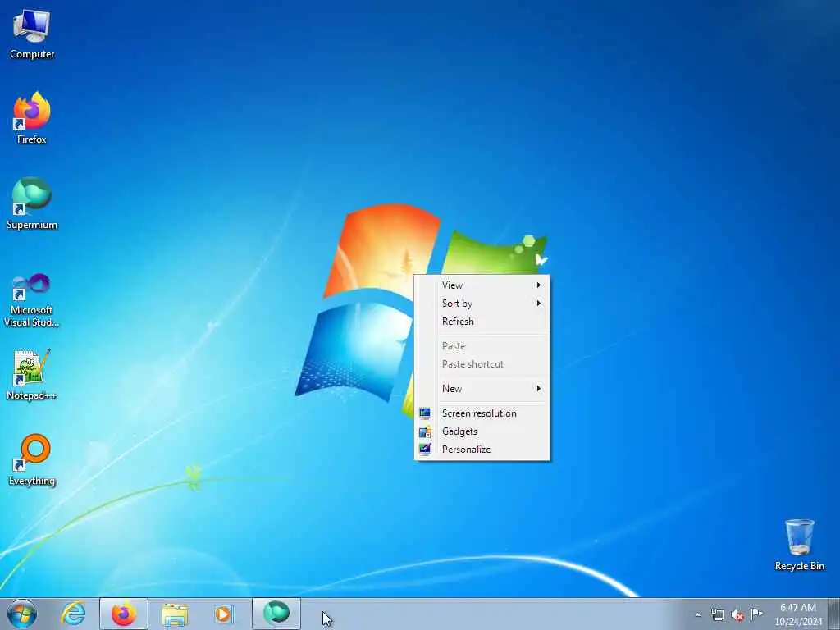
Task: Open Windows Explorer from the taskbar
Action: pyautogui.click(x=175, y=614)
